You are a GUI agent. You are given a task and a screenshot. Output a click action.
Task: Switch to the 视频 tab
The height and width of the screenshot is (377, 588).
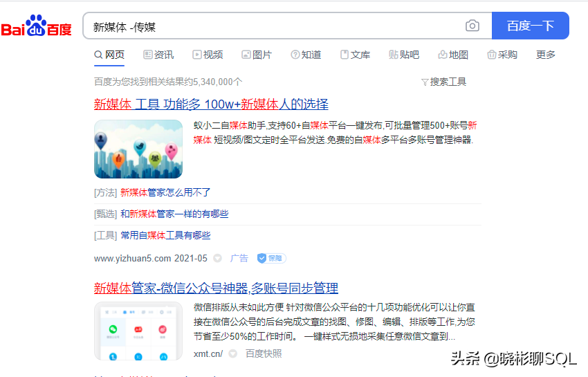208,55
